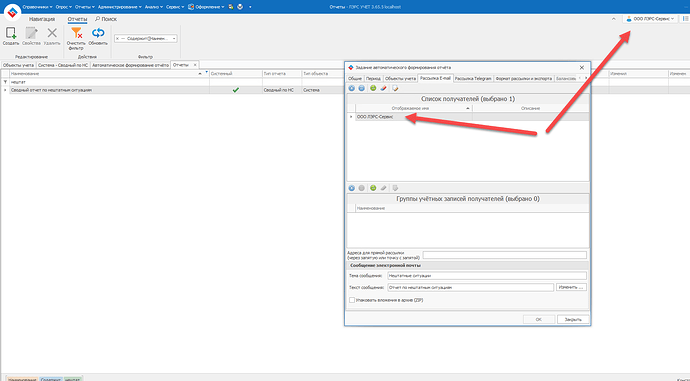Click the Тип отчета column header
The height and width of the screenshot is (381, 690).
282,73
